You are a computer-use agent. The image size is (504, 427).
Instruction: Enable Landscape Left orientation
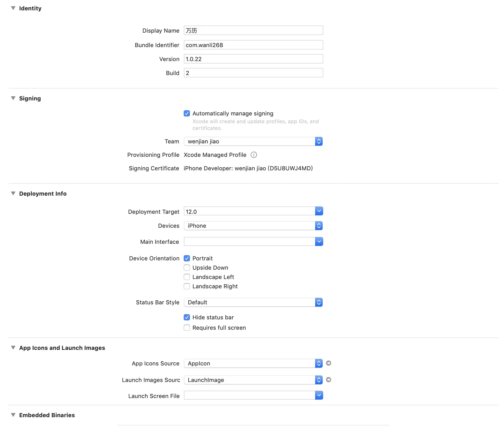(x=187, y=277)
